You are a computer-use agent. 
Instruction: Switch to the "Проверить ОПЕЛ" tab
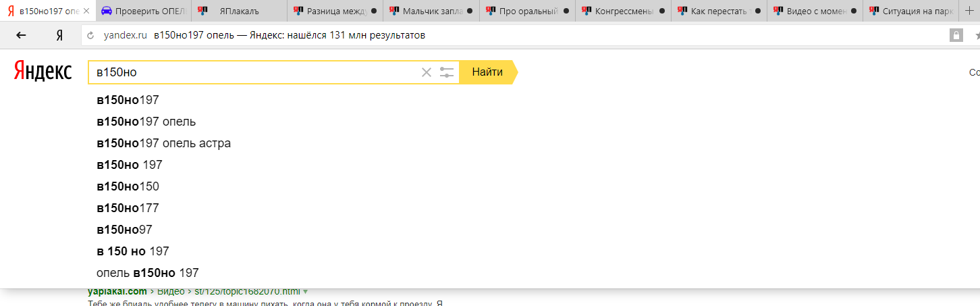[x=143, y=11]
